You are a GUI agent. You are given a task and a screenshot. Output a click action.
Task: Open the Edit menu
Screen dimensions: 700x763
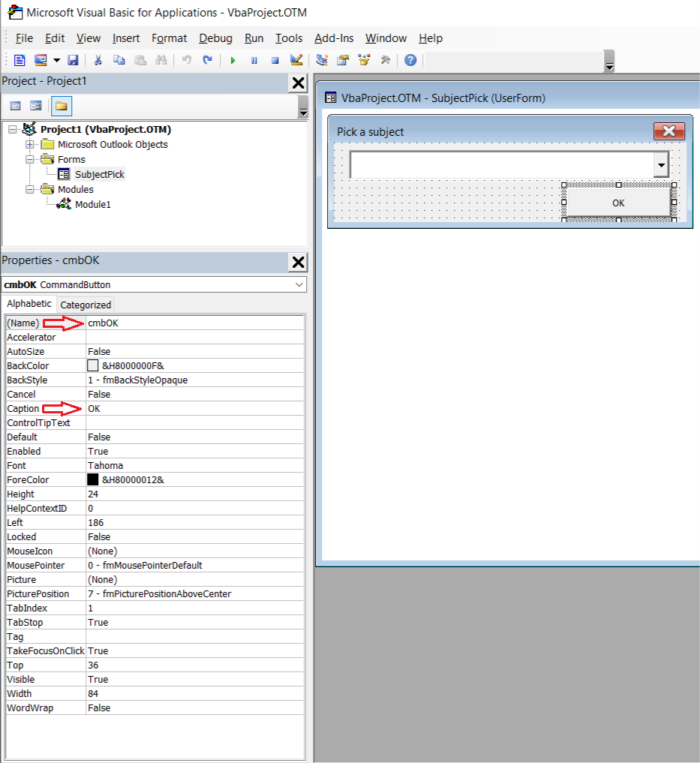click(55, 38)
